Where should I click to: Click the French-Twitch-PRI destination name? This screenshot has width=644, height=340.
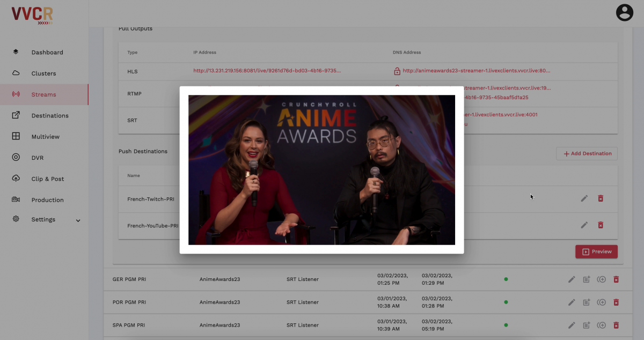pos(151,199)
